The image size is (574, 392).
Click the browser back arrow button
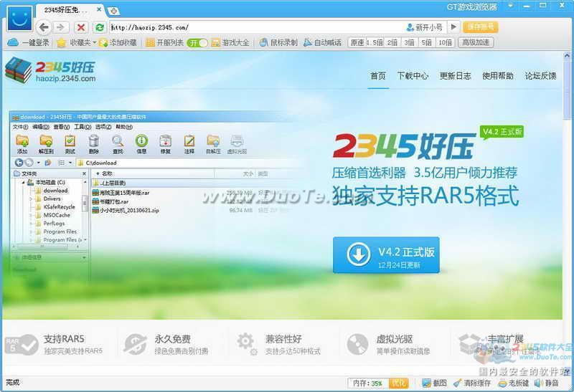44,27
